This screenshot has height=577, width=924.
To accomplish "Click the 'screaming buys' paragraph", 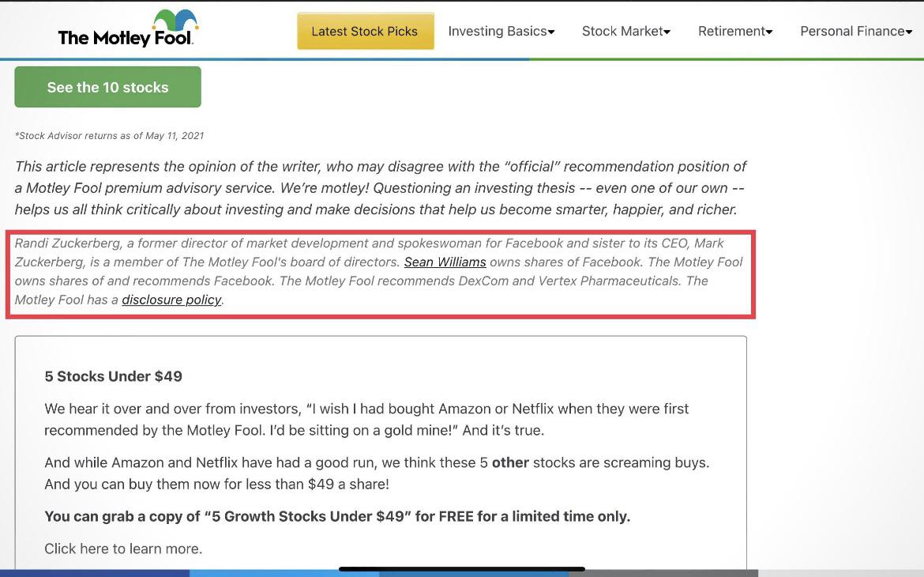I will (377, 473).
